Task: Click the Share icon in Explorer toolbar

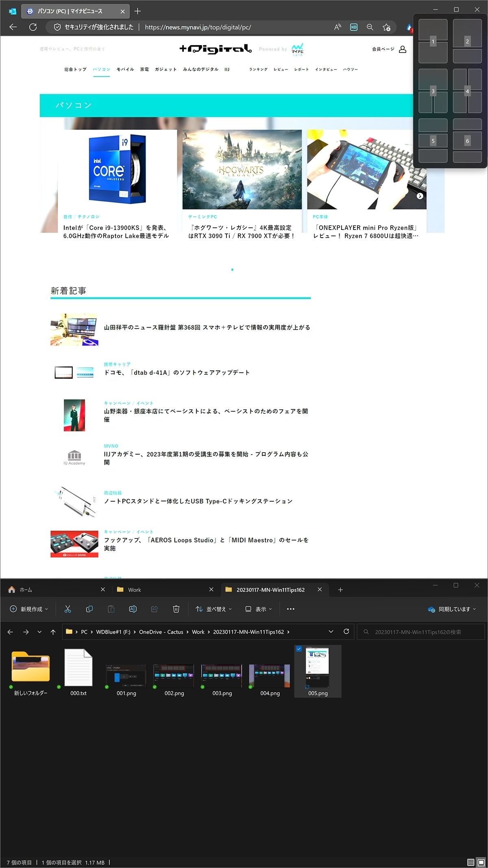Action: click(x=155, y=609)
